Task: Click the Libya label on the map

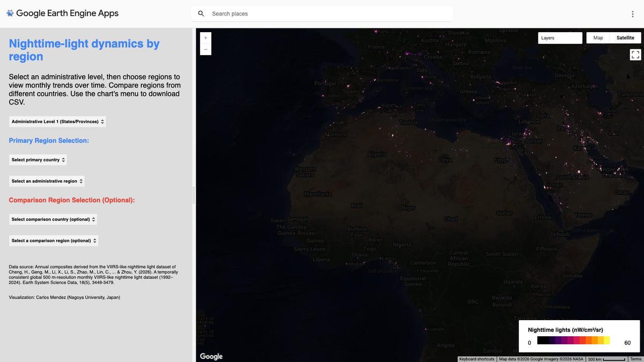Action: tap(445, 160)
